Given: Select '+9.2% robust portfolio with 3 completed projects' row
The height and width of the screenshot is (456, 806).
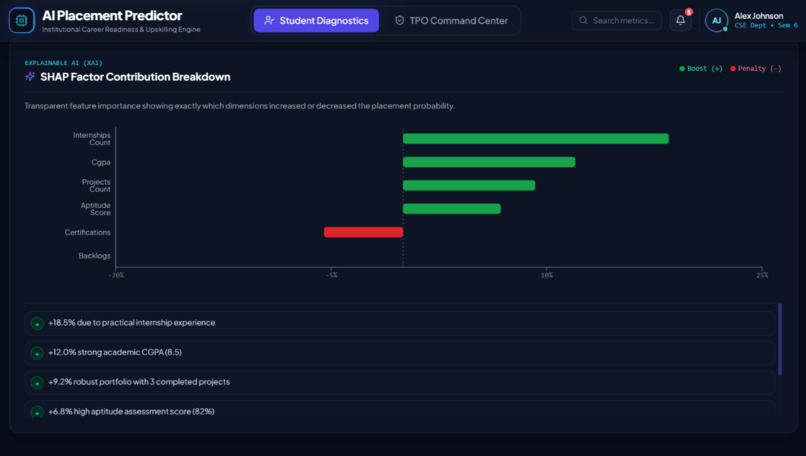Looking at the screenshot, I should [x=400, y=382].
